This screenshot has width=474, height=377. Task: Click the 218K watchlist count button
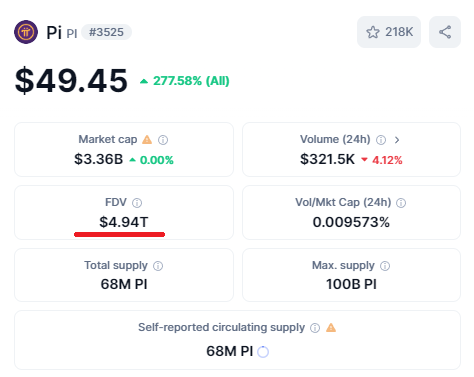[x=389, y=32]
